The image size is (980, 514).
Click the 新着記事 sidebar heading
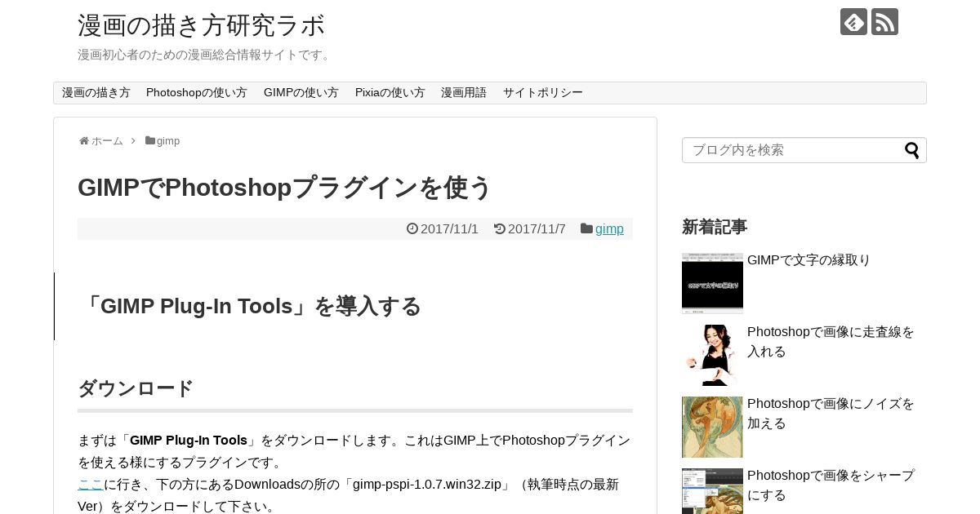click(715, 227)
